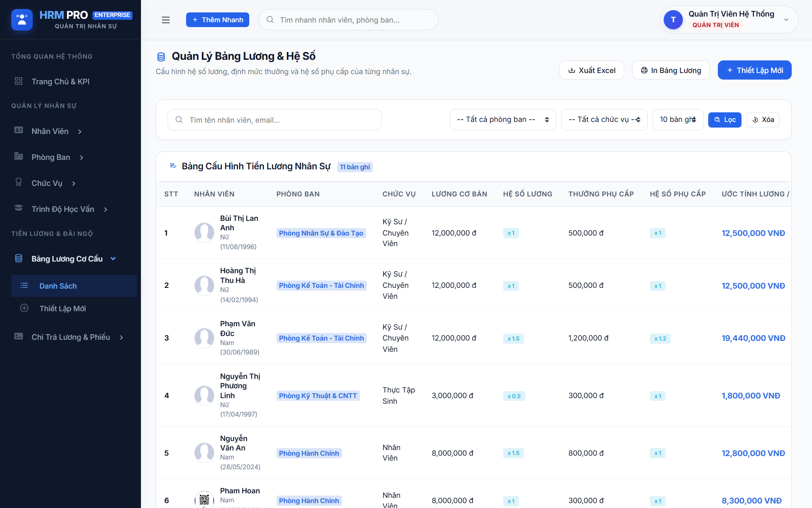Viewport: 812px width, 508px height.
Task: Expand the Phòng Ban submenu
Action: click(82, 158)
